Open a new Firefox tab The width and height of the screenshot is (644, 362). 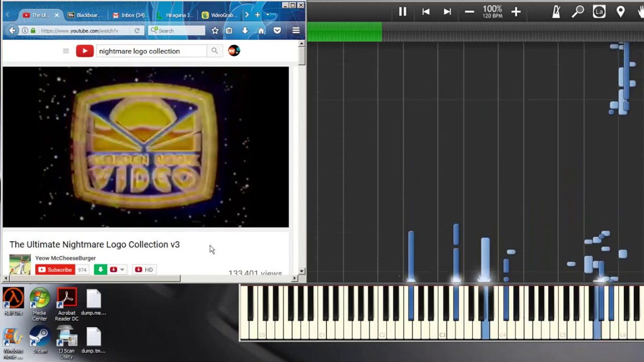[257, 15]
